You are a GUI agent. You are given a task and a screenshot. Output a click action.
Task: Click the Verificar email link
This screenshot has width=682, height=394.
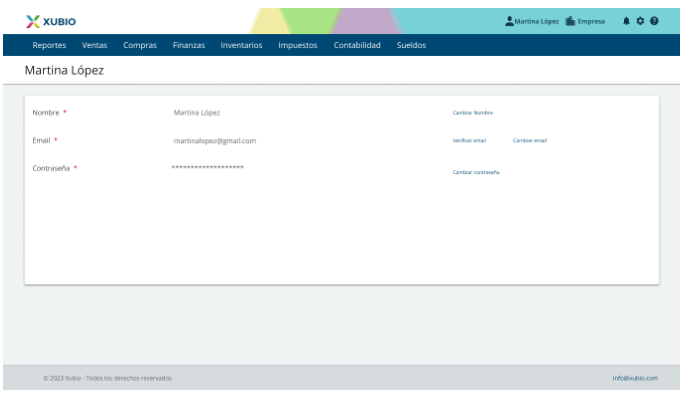tap(469, 140)
